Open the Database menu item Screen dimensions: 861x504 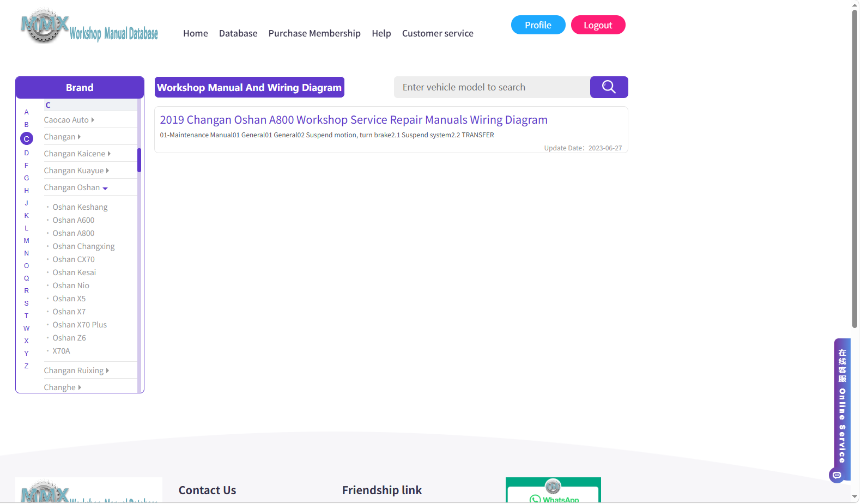[238, 33]
